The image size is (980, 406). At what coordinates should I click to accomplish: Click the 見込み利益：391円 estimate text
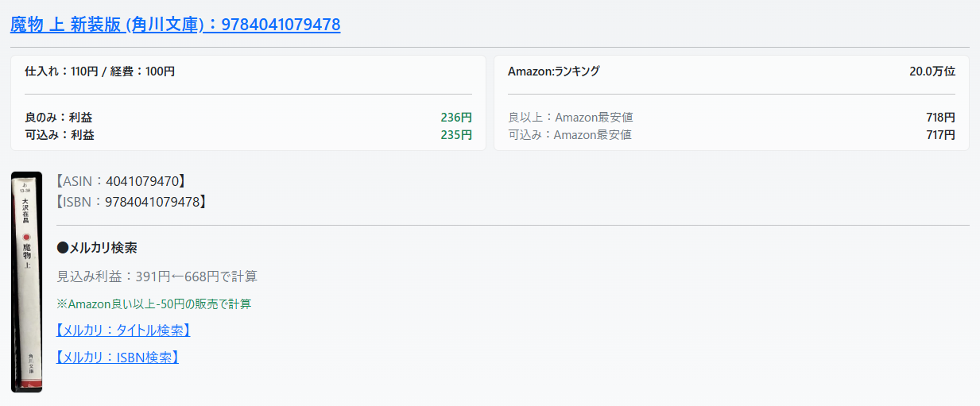[157, 276]
